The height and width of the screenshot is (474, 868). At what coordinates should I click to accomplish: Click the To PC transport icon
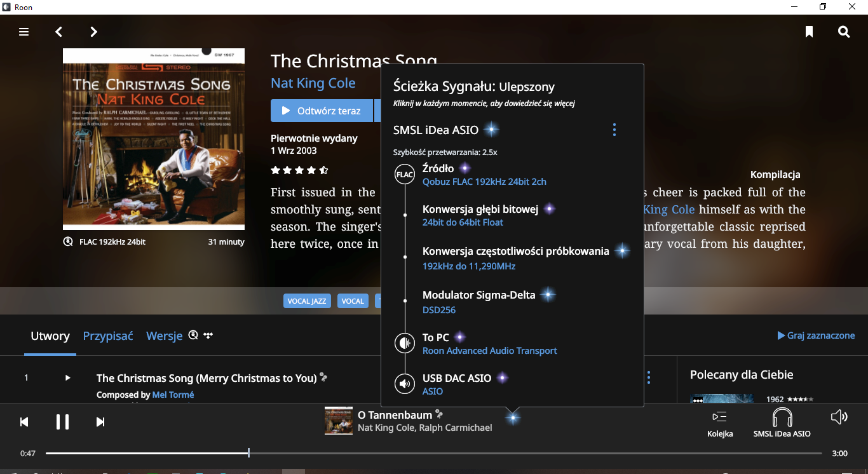(x=405, y=343)
